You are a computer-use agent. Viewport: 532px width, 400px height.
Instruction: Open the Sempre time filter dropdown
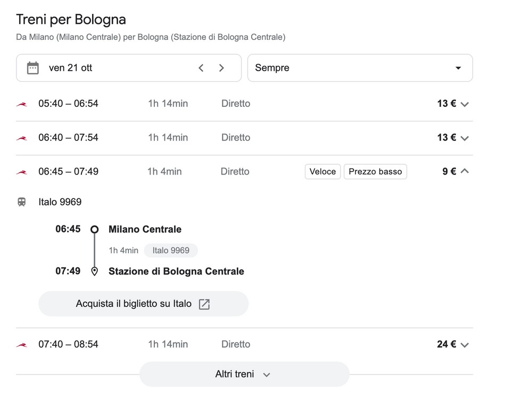[x=360, y=68]
